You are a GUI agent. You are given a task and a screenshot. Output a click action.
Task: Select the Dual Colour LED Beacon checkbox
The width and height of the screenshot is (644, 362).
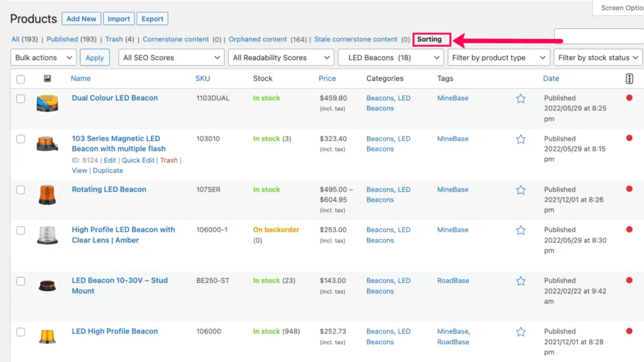point(21,99)
